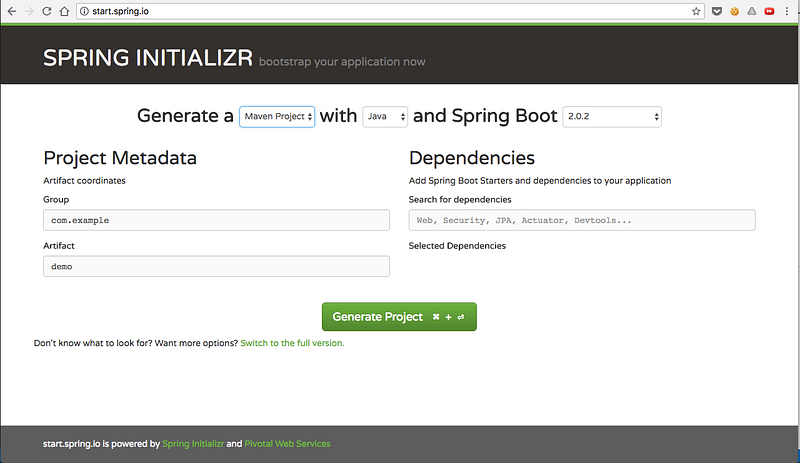Click the Selected Dependencies label
The width and height of the screenshot is (800, 463).
(x=457, y=246)
